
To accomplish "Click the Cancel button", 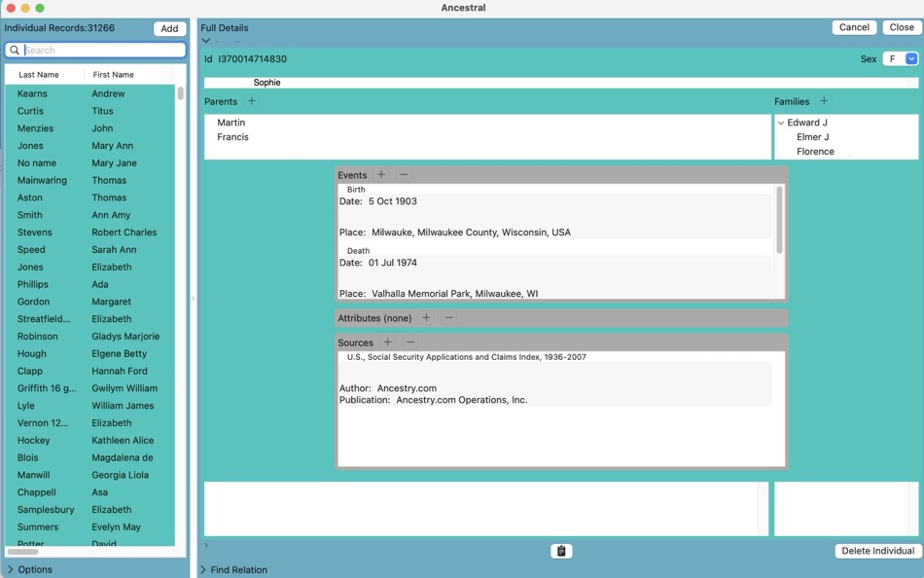I will [x=854, y=27].
